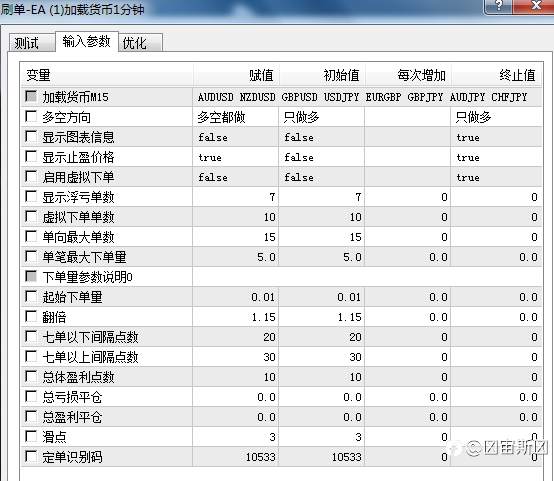Image resolution: width=554 pixels, height=481 pixels.
Task: Check the 单笔最大下单量 checkbox
Action: pyautogui.click(x=31, y=257)
